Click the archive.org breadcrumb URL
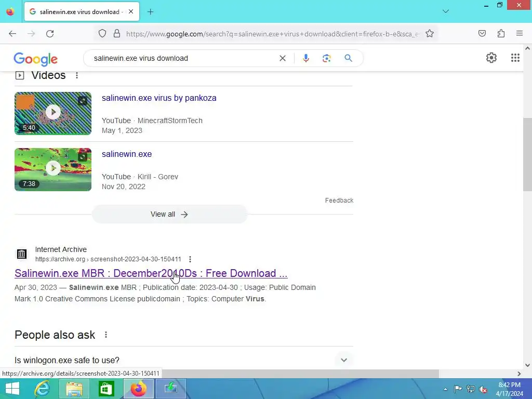 click(108, 259)
